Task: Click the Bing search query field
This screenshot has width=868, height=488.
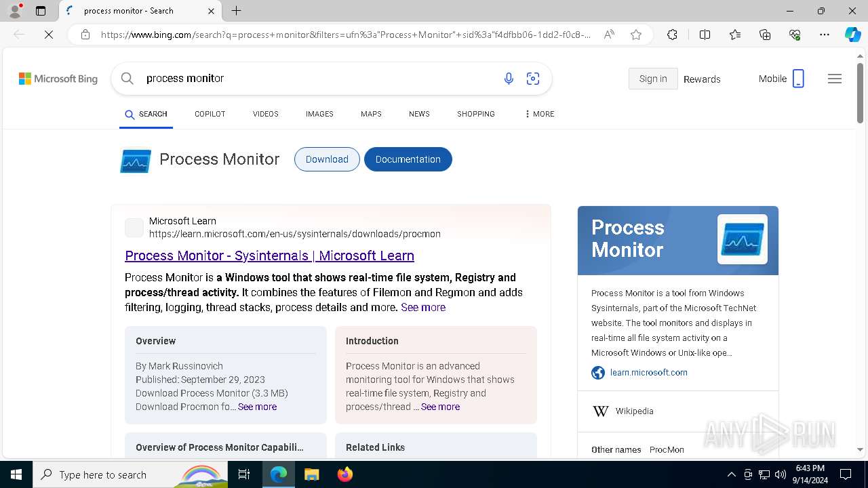Action: 319,79
